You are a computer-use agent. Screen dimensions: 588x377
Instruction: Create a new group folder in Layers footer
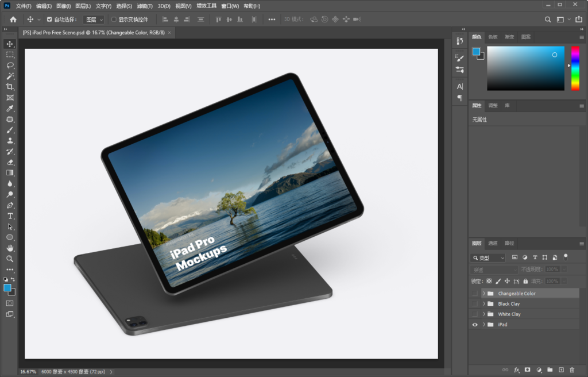point(550,370)
